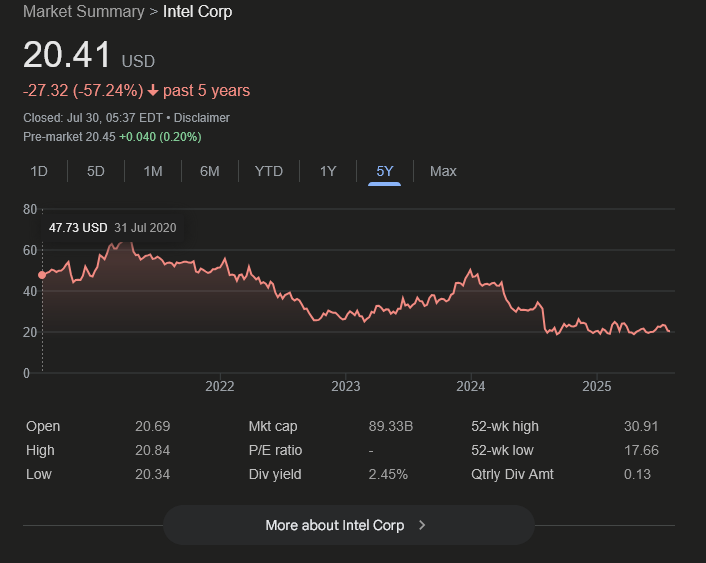Click the 52-wk low value 17.66
The width and height of the screenshot is (706, 563).
pos(641,450)
